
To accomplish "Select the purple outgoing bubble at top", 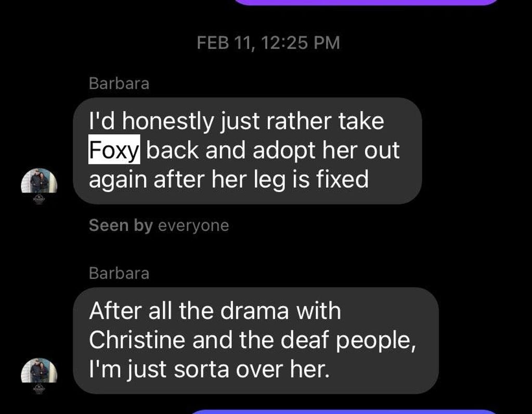I will [367, 2].
